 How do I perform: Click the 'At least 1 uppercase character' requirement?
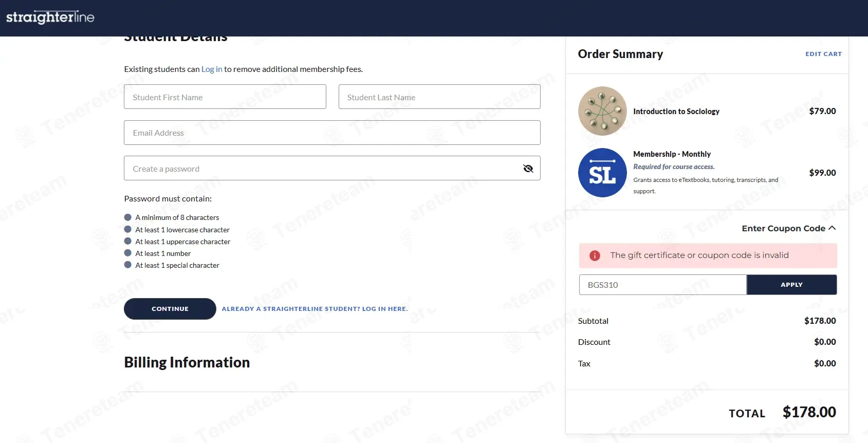pyautogui.click(x=182, y=242)
